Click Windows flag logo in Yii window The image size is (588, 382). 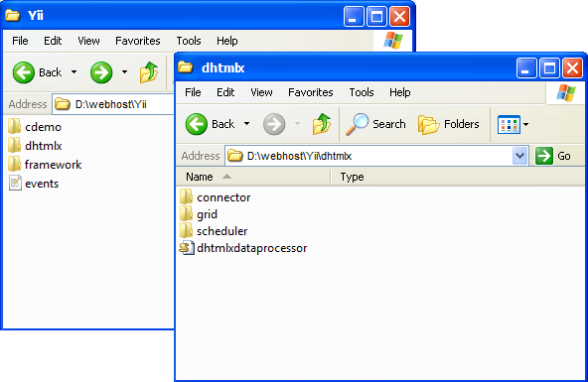coord(393,41)
